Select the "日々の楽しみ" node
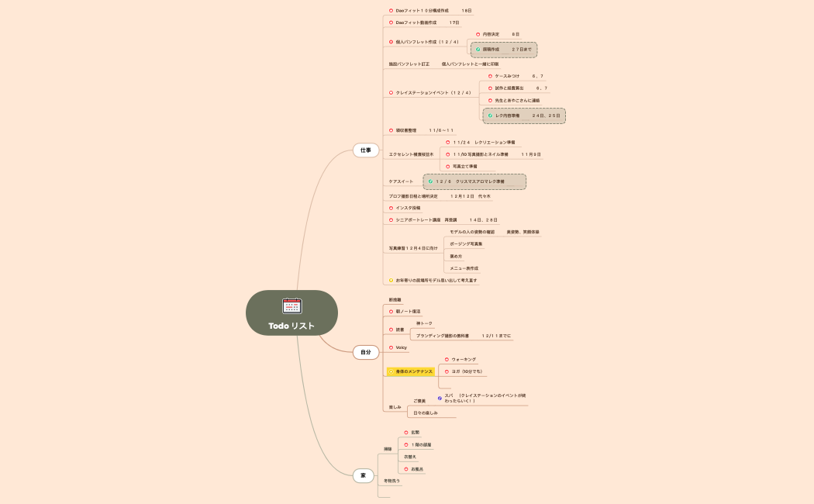Screen dimensions: 814x504 coord(425,413)
